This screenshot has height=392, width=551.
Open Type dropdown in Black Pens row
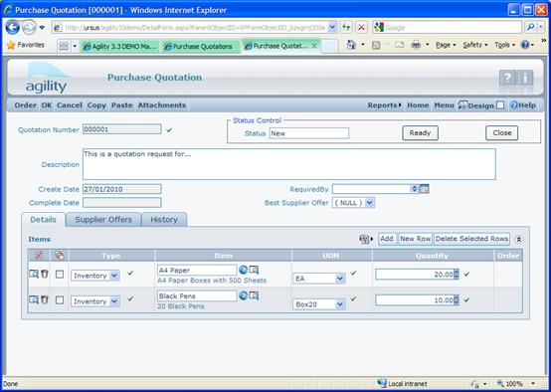click(x=114, y=301)
